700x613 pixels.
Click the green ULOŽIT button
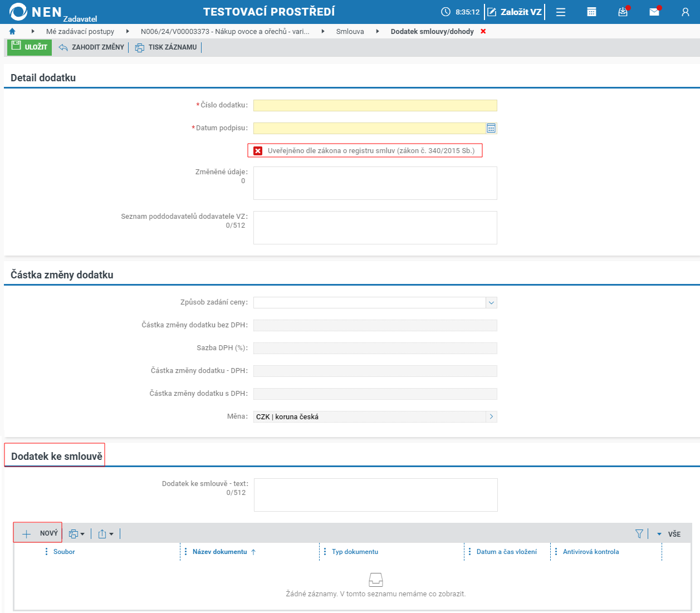[30, 47]
